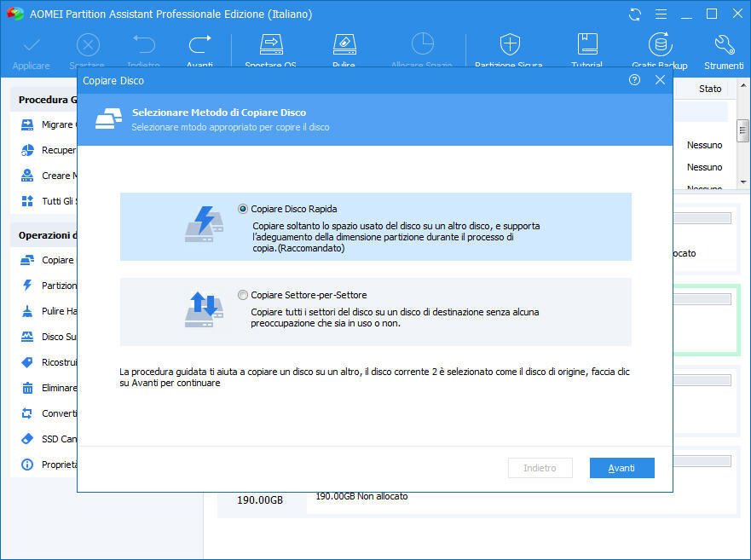Click the scrollbar up arrow in partition list

coord(742,86)
